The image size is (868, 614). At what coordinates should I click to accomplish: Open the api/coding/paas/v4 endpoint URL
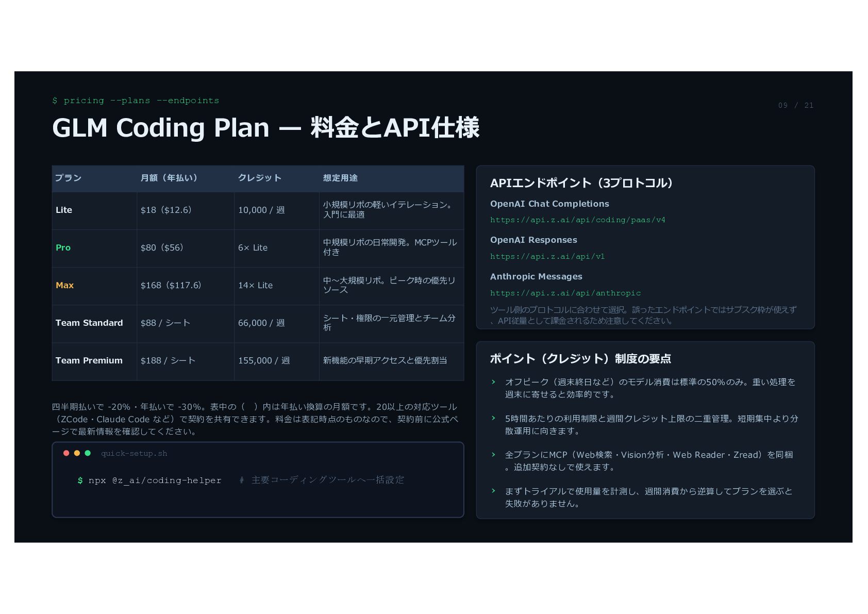click(x=578, y=220)
